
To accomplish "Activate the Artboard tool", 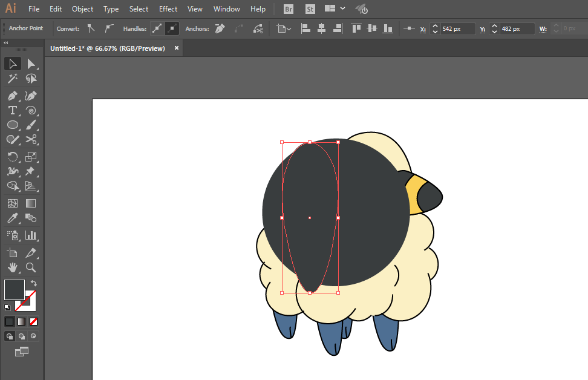I will coord(12,253).
